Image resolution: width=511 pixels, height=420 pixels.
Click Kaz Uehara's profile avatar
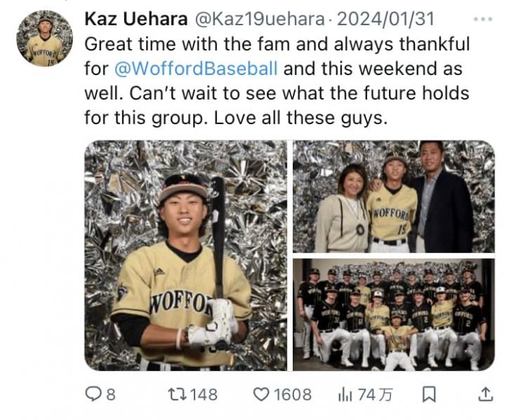44,38
